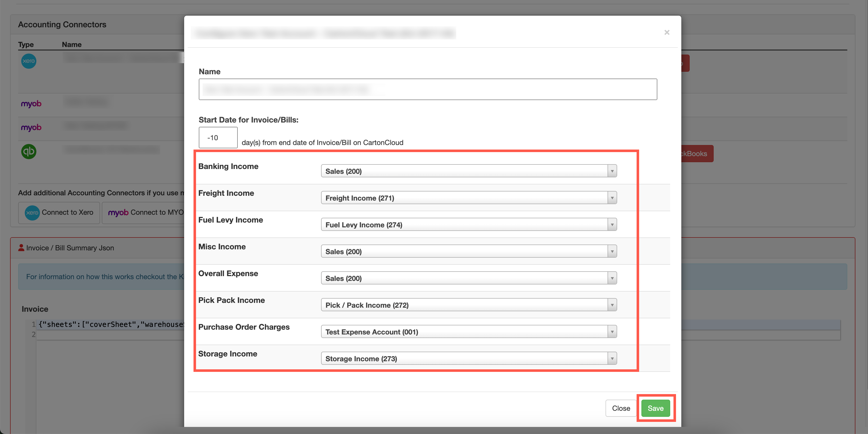Expand the Purchase Order Charges account list
The image size is (868, 434).
tap(612, 331)
